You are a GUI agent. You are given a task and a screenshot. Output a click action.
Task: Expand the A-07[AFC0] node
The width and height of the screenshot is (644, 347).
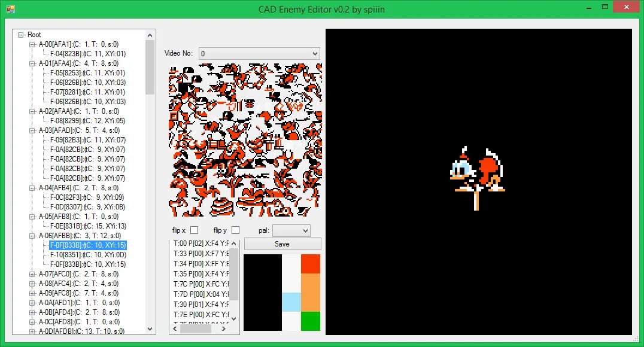coord(32,275)
